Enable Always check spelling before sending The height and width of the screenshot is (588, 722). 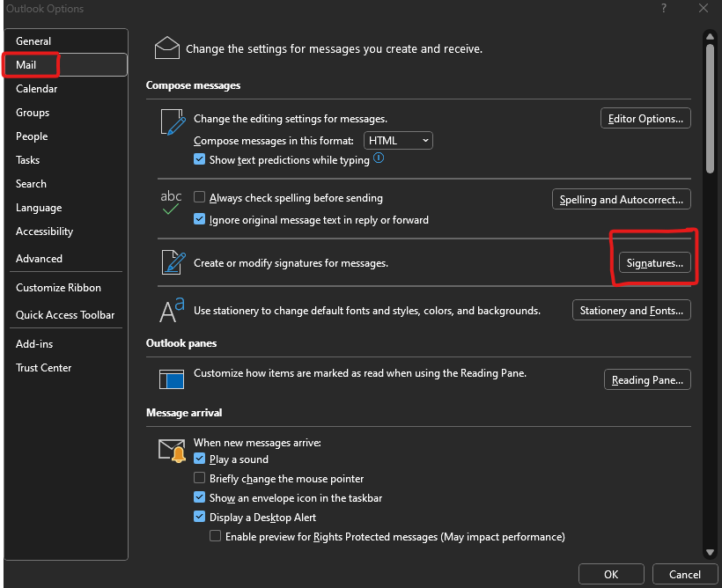(x=199, y=197)
